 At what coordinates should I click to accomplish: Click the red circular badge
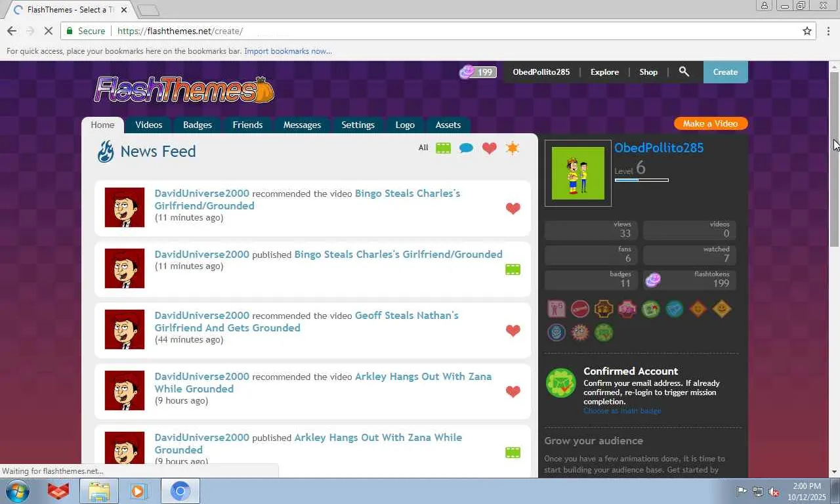[x=579, y=308]
